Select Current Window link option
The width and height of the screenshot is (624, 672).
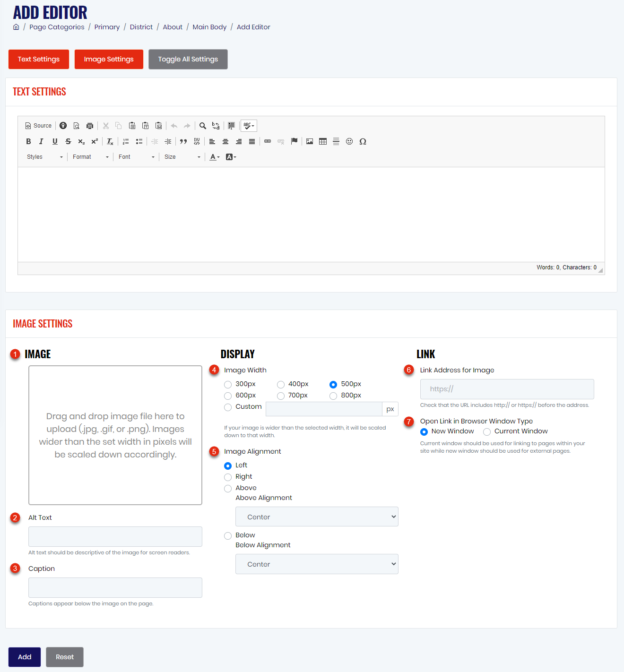point(487,431)
